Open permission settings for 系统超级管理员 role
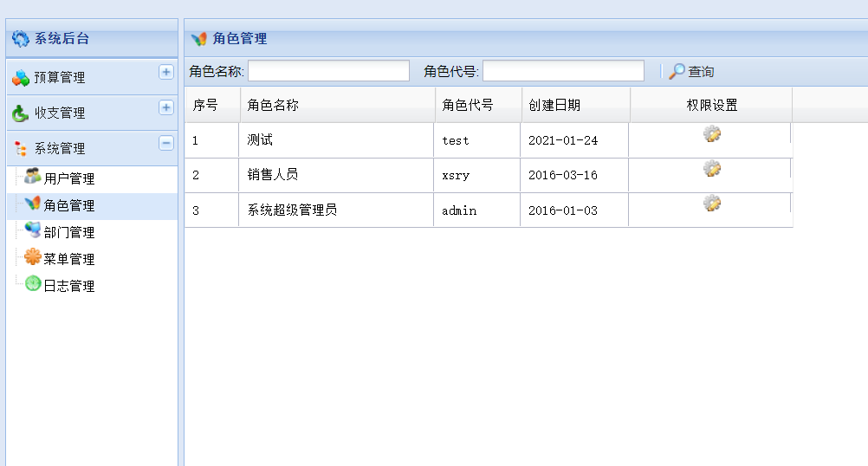 [712, 203]
